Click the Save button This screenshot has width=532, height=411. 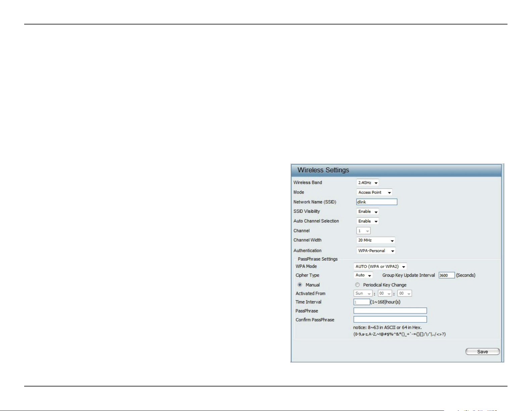tap(483, 352)
